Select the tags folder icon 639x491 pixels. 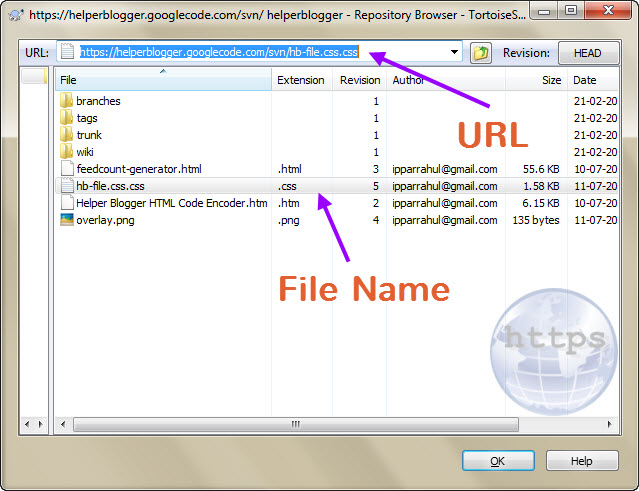[67, 118]
